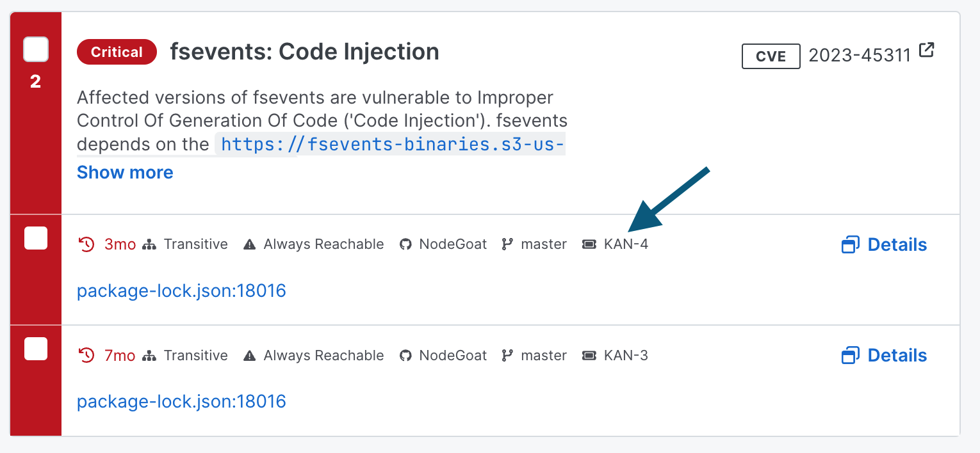Select the checkbox for the KAN-4 occurrence
980x453 pixels.
pyautogui.click(x=36, y=238)
